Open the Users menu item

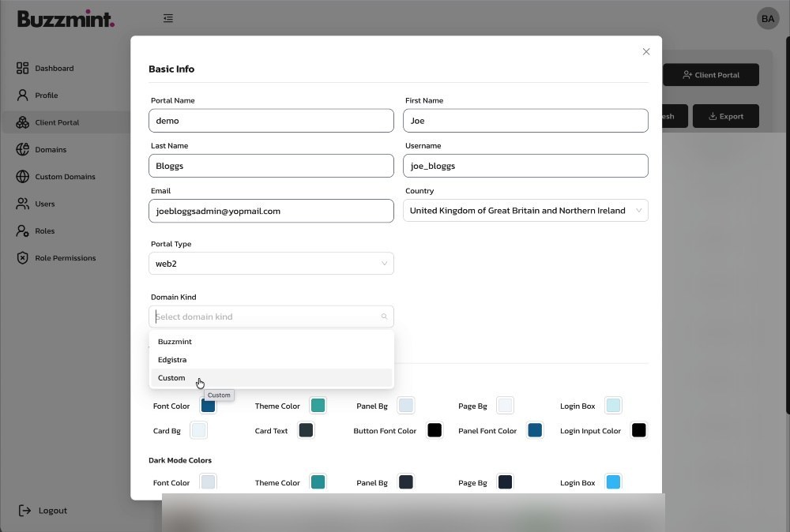click(45, 204)
